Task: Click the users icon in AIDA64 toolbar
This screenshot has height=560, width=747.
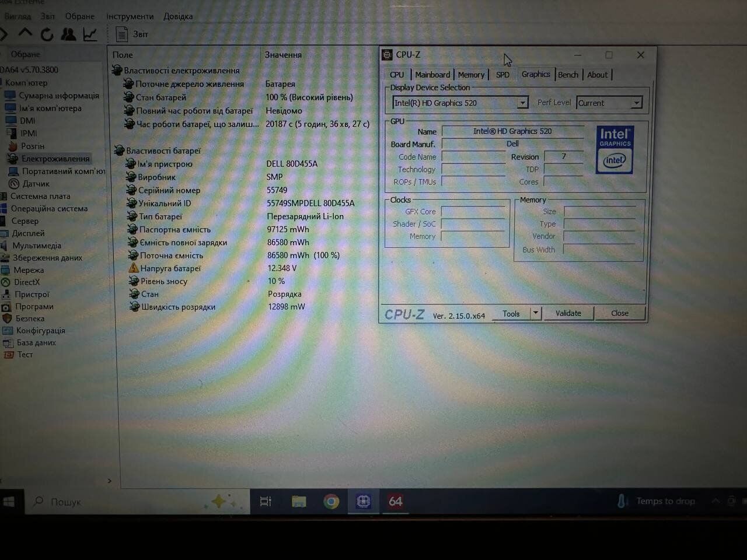Action: (x=68, y=34)
